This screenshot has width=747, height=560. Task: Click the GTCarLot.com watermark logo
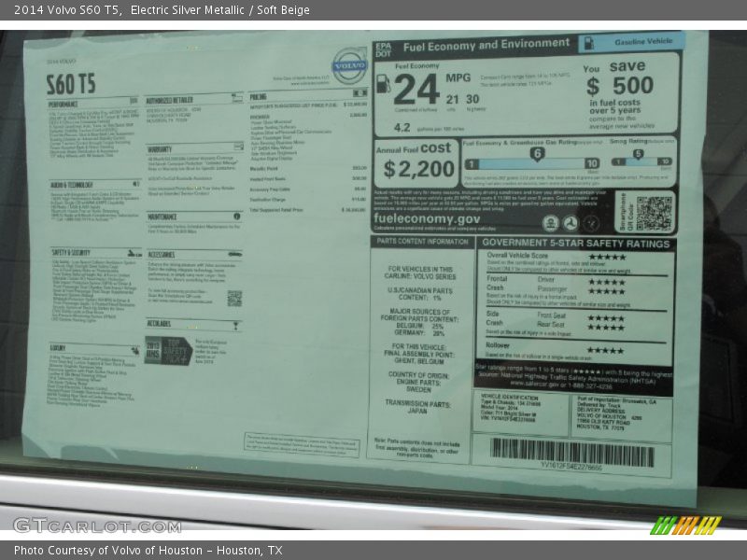[96, 525]
